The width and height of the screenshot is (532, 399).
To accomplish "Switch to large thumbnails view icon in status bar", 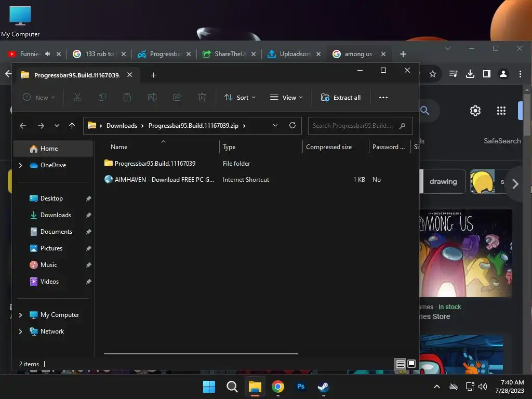I will click(411, 364).
